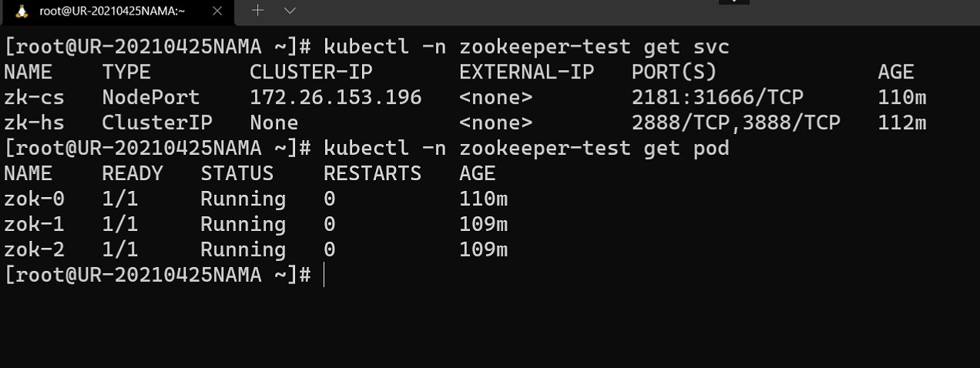The image size is (980, 368).
Task: Click the RESTARTS column header
Action: pyautogui.click(x=372, y=173)
